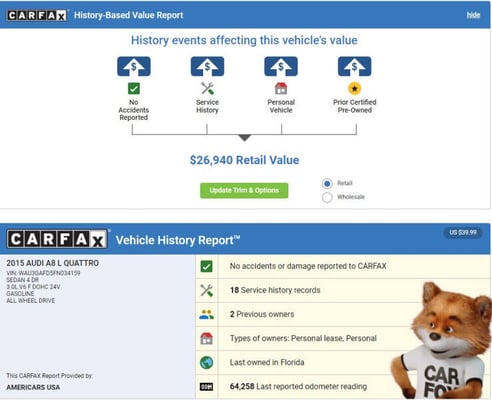Click the Prior Certified Pre-Owned star icon
Viewport: 492px width, 400px height.
tap(354, 89)
